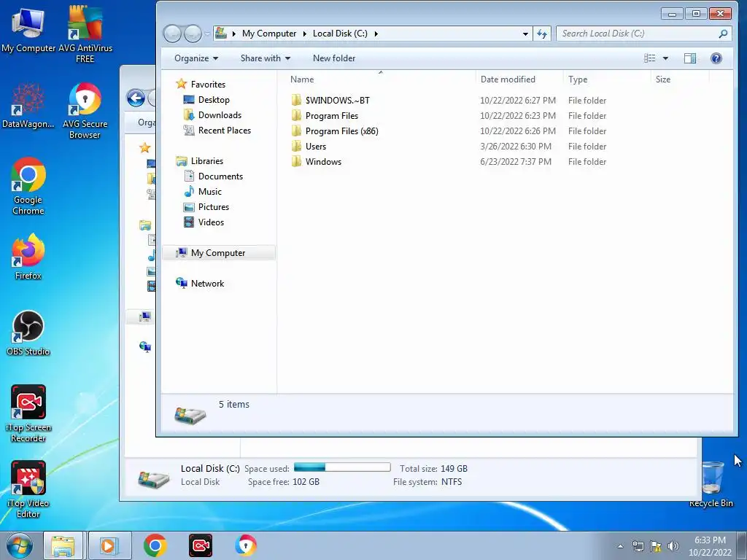The image size is (747, 560).
Task: Launch iTop Screen Recorder desktop shortcut
Action: pyautogui.click(x=28, y=413)
